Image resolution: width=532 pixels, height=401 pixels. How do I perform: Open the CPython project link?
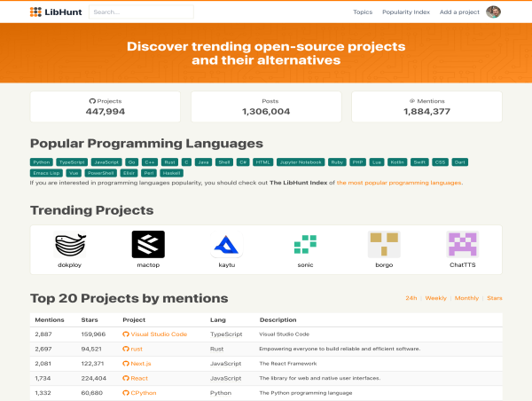[x=144, y=393]
